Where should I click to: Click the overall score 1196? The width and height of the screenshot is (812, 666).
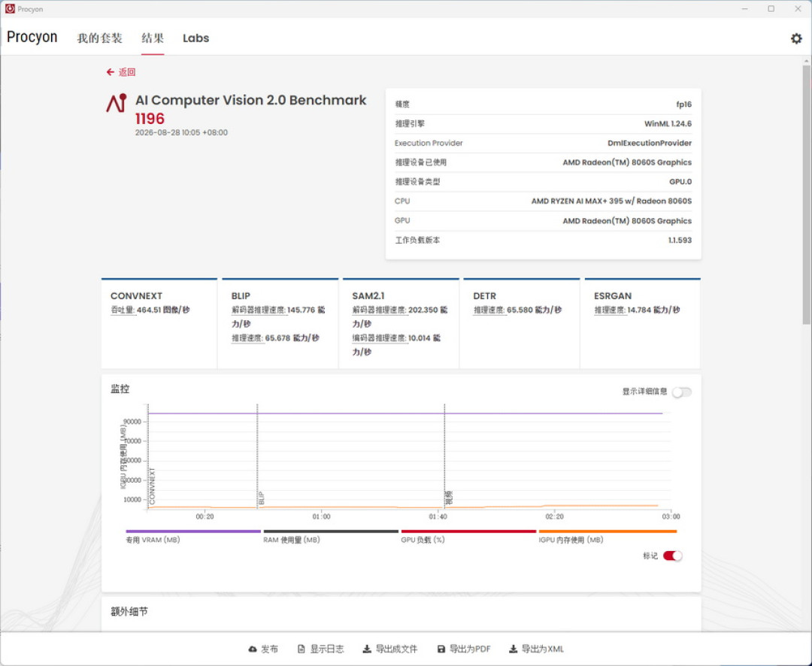(150, 119)
